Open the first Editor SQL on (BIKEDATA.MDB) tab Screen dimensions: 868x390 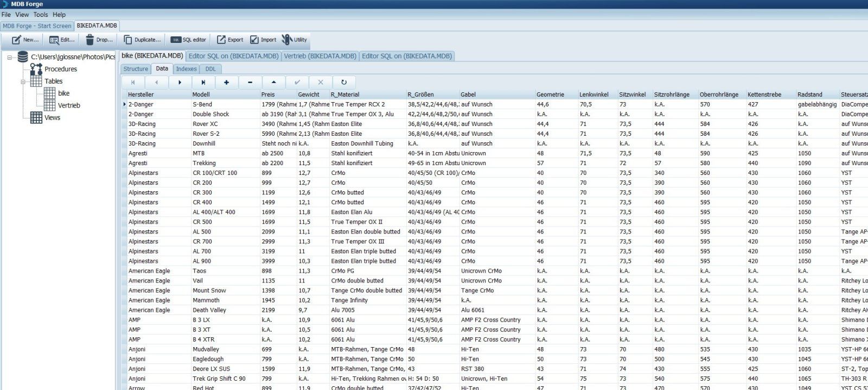click(x=233, y=56)
